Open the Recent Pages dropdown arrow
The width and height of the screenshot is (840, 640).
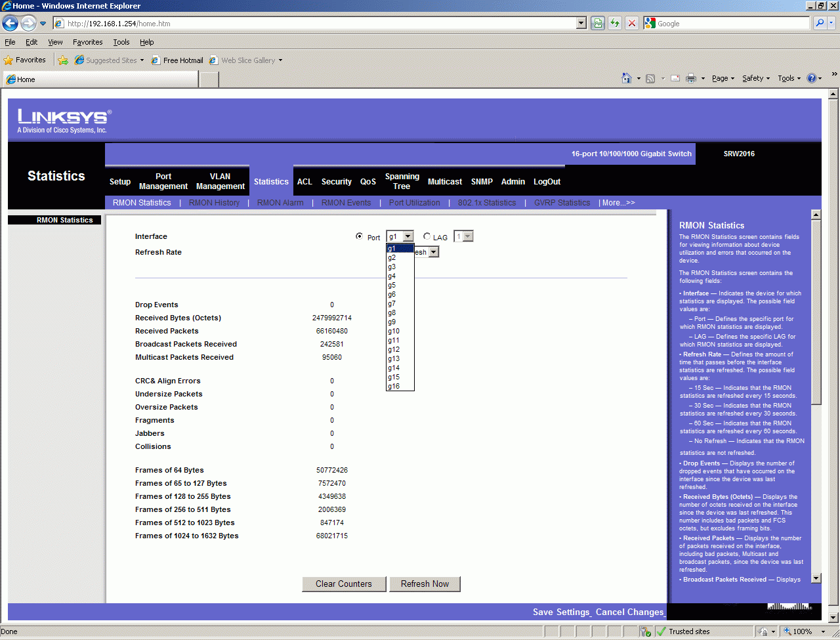click(x=43, y=24)
